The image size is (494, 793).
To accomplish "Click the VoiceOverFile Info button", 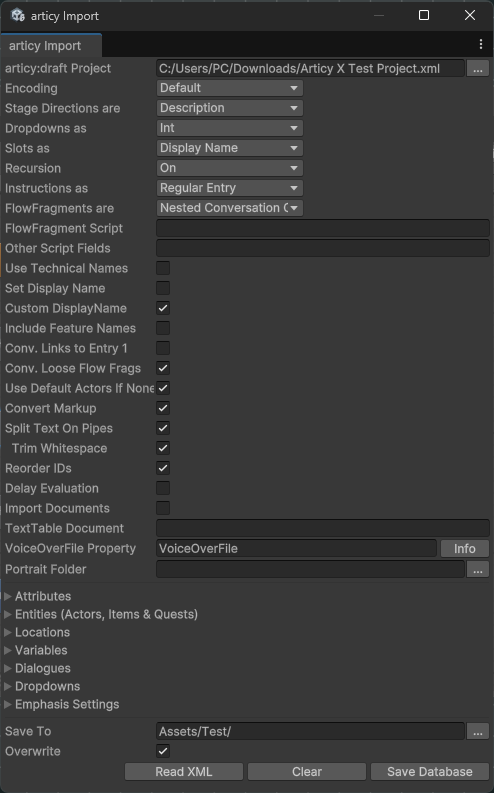I will [465, 548].
